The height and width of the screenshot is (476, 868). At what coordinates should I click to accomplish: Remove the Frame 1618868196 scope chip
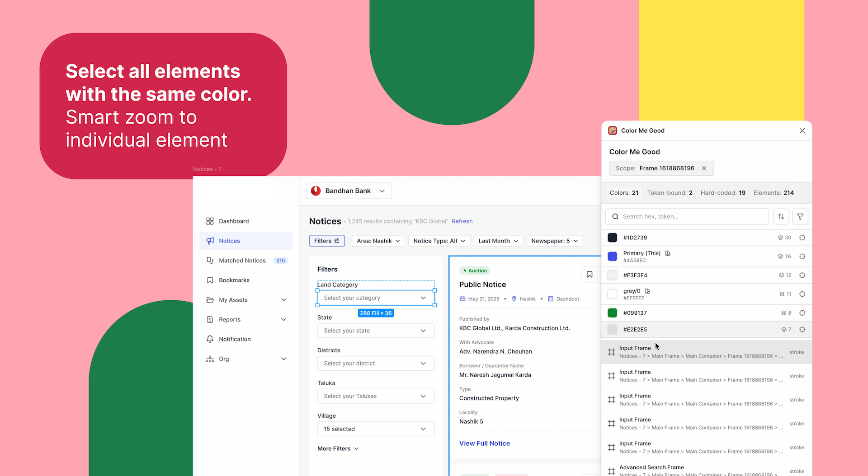(704, 168)
